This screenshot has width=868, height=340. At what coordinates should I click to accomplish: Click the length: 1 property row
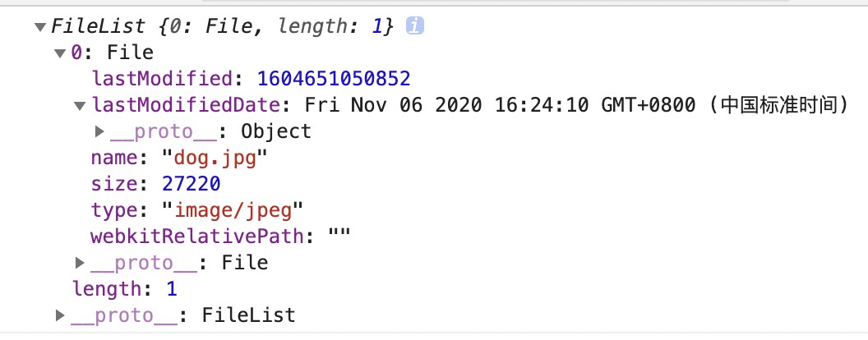coord(124,289)
